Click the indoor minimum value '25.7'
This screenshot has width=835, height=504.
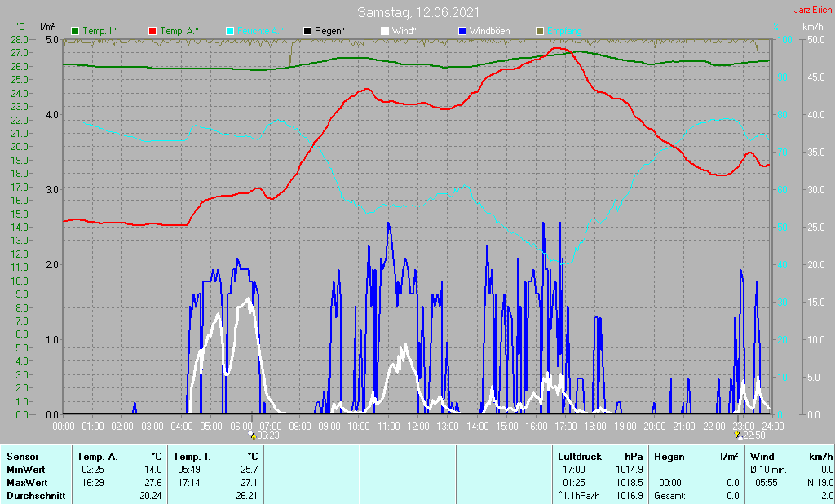[x=250, y=470]
